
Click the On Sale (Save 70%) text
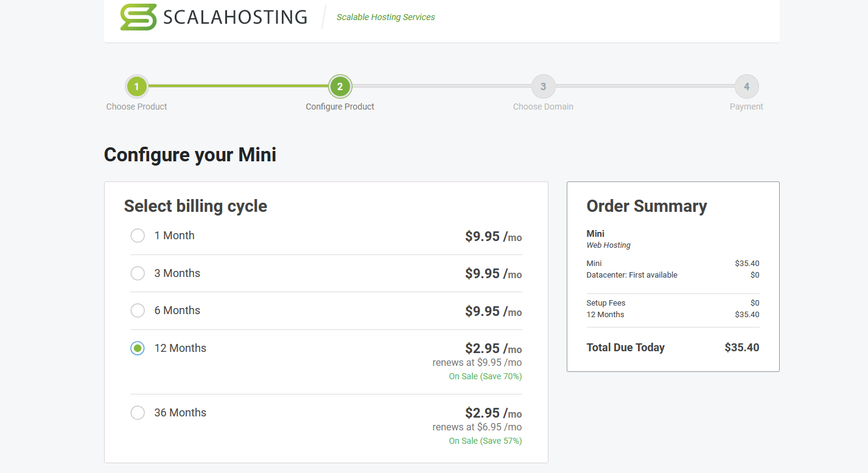(x=485, y=376)
